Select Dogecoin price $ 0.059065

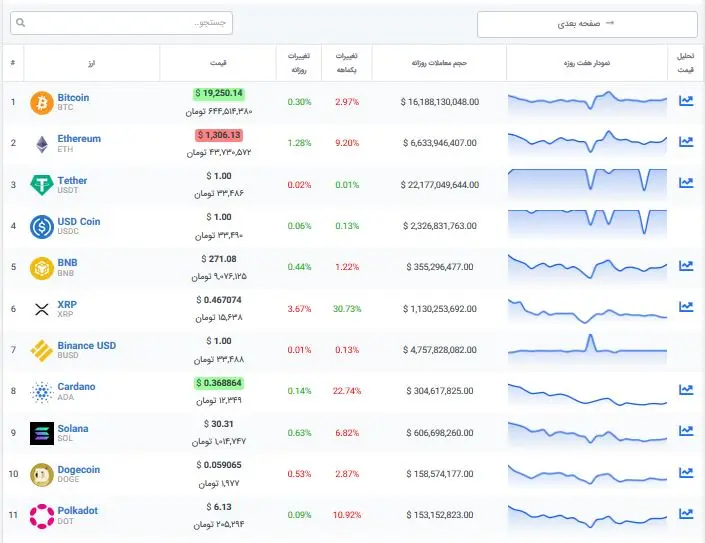(x=219, y=465)
